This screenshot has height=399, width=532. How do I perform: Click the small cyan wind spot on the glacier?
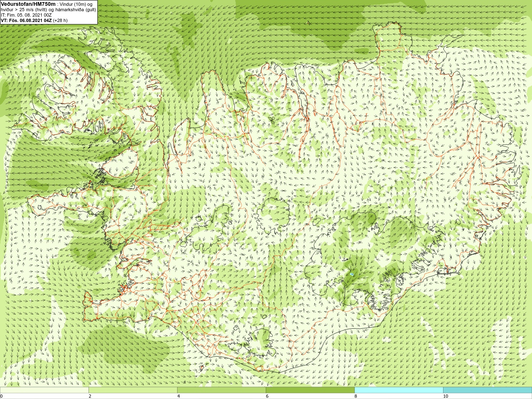pos(352,274)
